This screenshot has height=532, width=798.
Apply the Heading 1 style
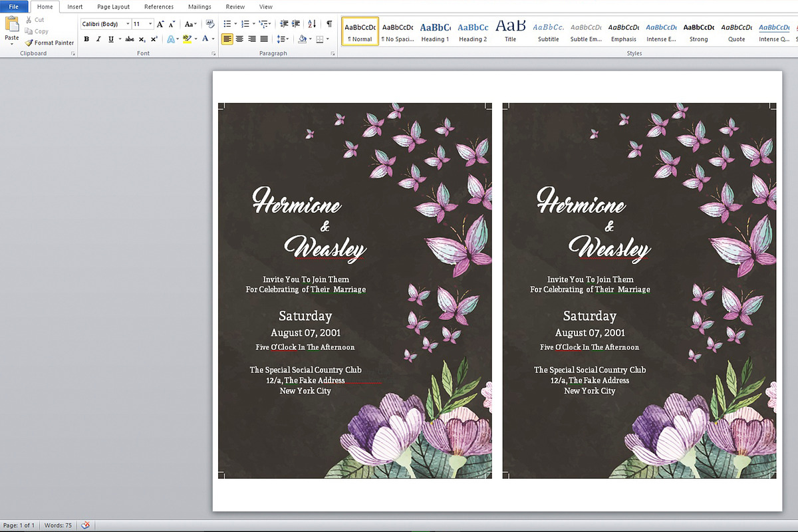(x=435, y=31)
